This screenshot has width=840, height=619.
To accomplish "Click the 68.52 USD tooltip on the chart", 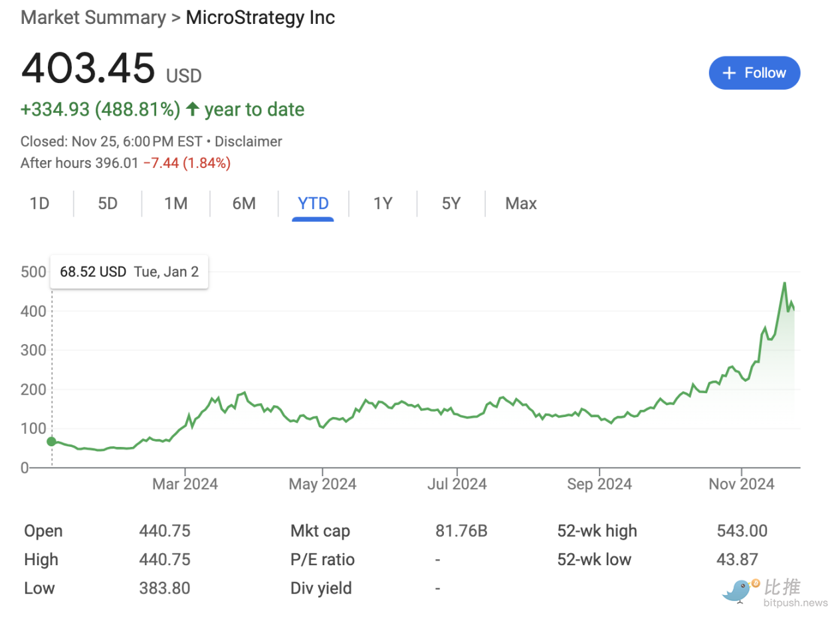I will point(128,271).
